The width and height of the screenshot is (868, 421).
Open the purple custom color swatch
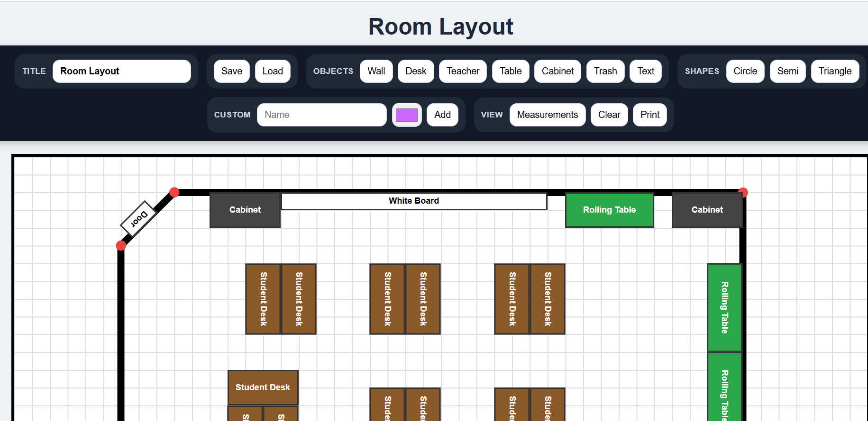407,115
